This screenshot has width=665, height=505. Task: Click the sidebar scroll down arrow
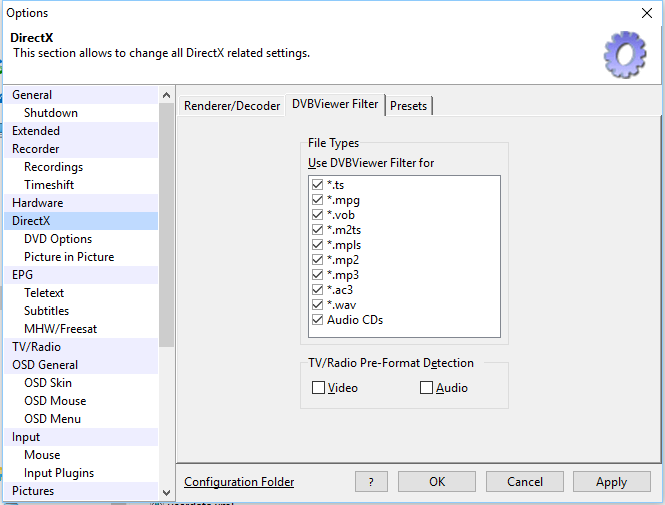166,491
